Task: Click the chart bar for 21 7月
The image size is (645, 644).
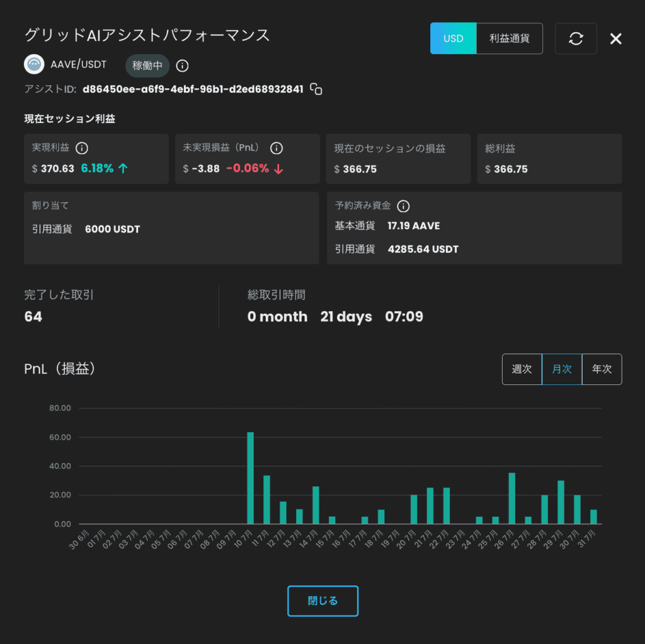Action: point(430,506)
